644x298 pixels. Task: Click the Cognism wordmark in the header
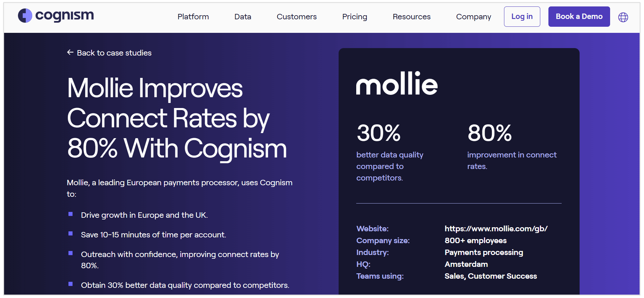tap(64, 16)
